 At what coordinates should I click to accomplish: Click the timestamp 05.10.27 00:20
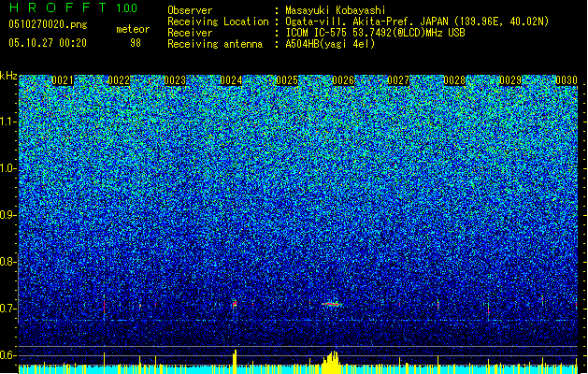pos(48,42)
